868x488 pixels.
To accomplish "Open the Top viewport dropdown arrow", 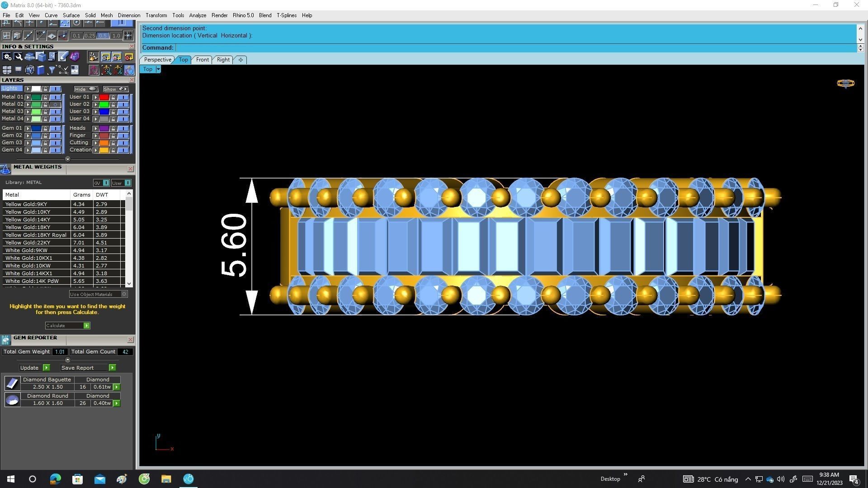I will (x=158, y=69).
